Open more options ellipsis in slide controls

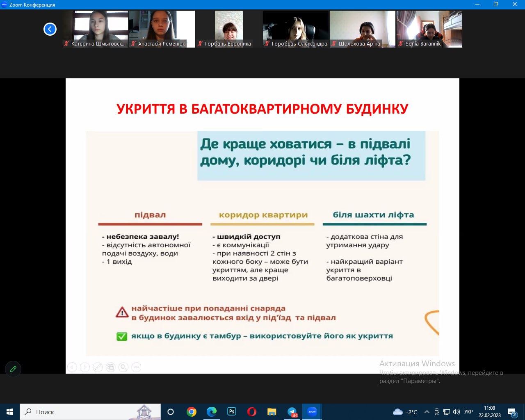136,367
